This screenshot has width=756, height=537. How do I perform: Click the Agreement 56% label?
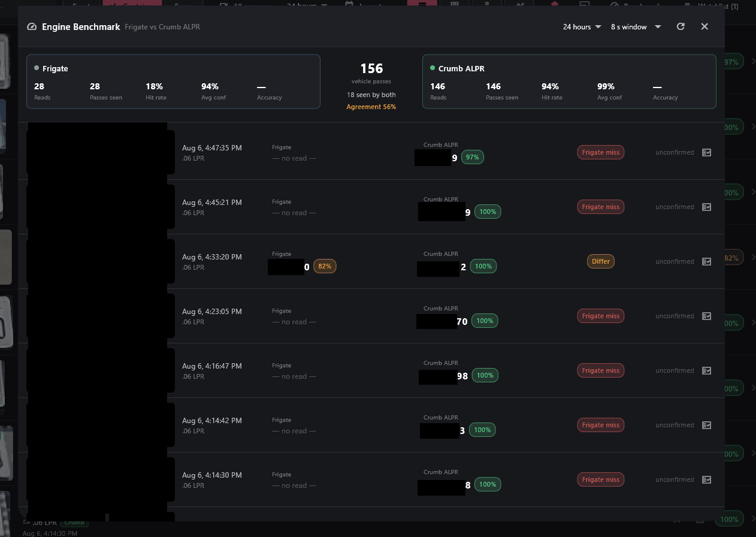coord(371,107)
